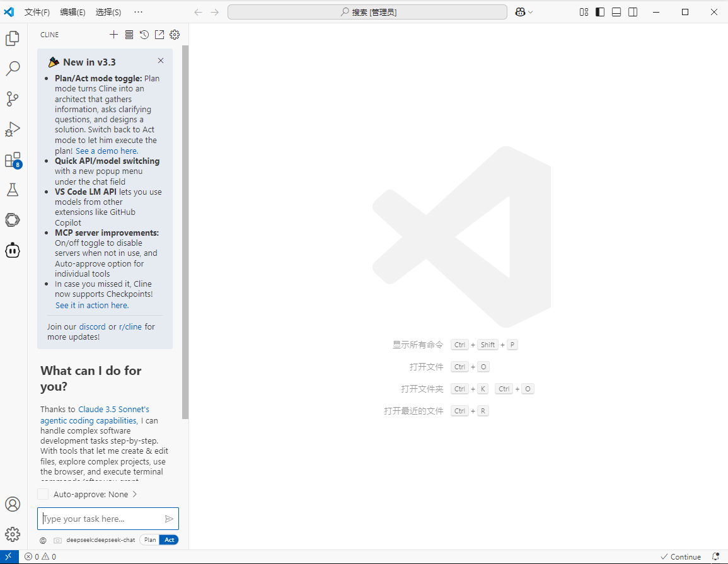Open the discord link
The image size is (728, 564).
point(93,327)
